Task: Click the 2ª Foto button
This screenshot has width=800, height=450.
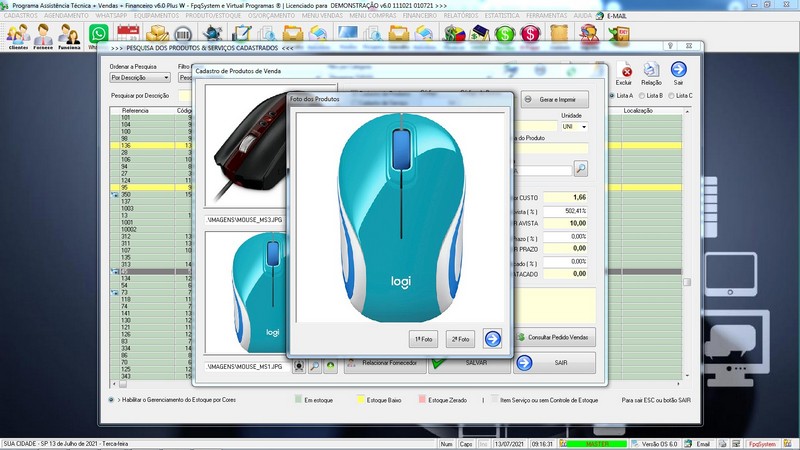Action: (460, 339)
